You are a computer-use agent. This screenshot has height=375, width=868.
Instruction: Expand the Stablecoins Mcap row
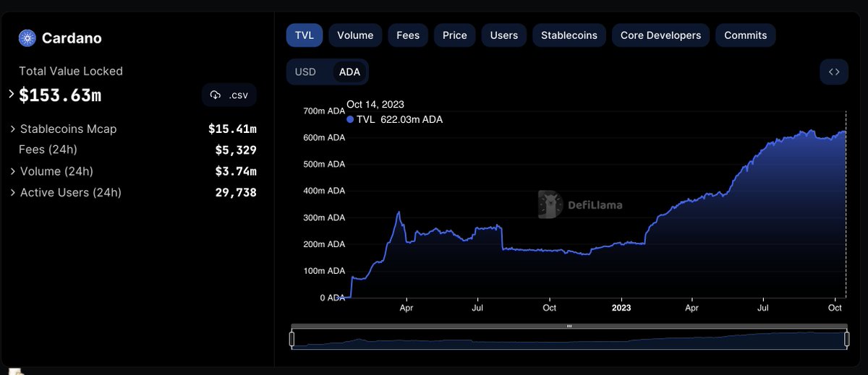13,129
